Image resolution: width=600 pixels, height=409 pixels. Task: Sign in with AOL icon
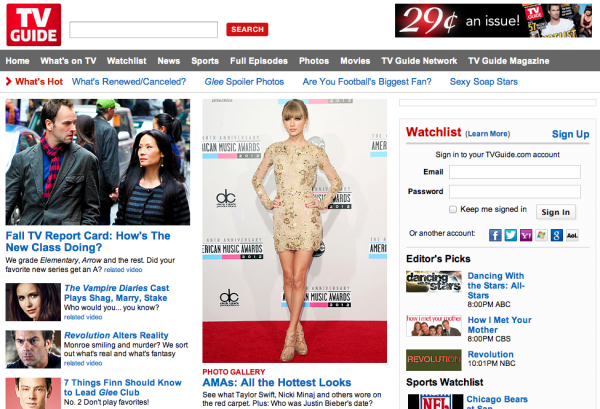click(x=572, y=235)
